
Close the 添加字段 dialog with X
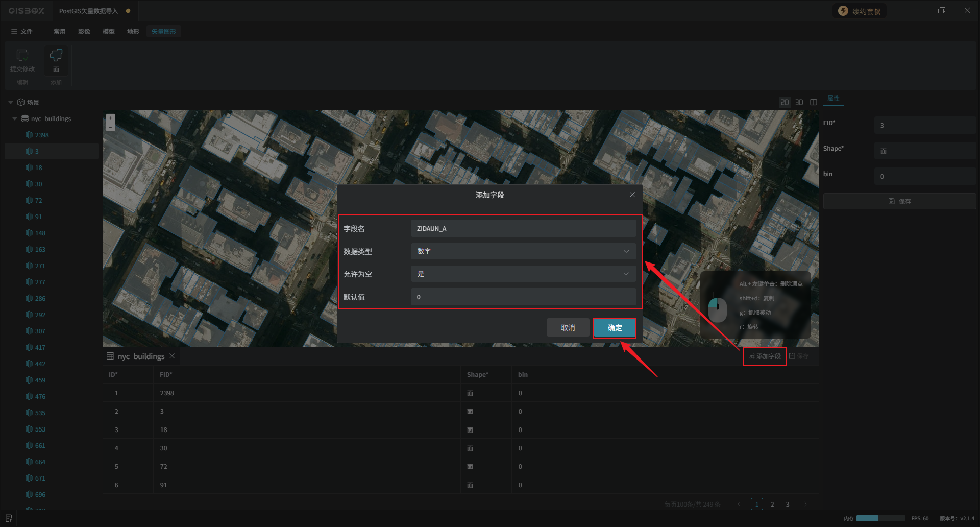coord(632,195)
